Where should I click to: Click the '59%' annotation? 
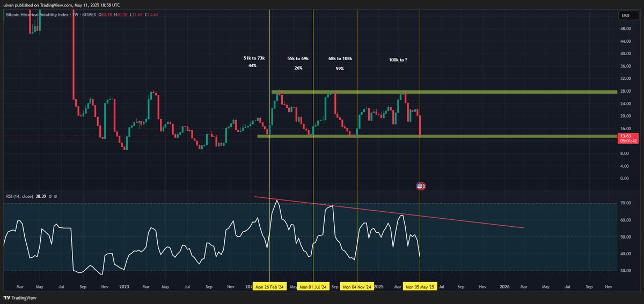click(x=340, y=68)
